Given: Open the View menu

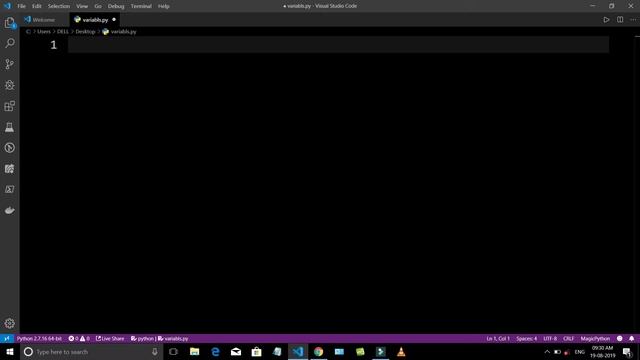Looking at the screenshot, I should pos(82,6).
